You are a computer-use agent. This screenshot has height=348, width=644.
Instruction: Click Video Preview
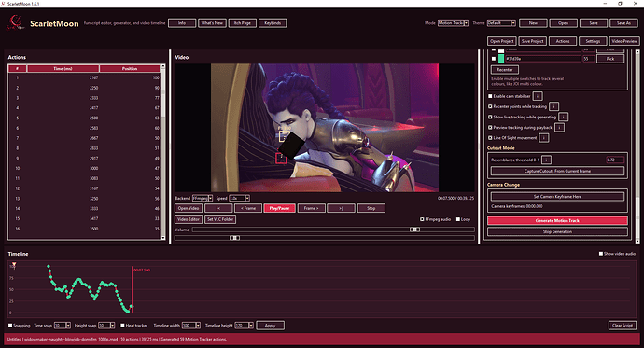(623, 41)
